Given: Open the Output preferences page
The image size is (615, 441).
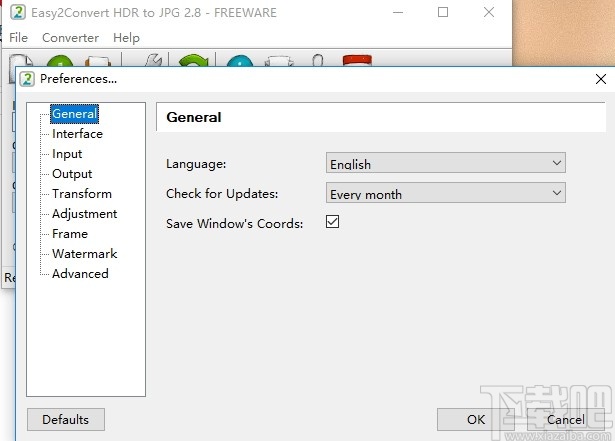Looking at the screenshot, I should pyautogui.click(x=72, y=174).
